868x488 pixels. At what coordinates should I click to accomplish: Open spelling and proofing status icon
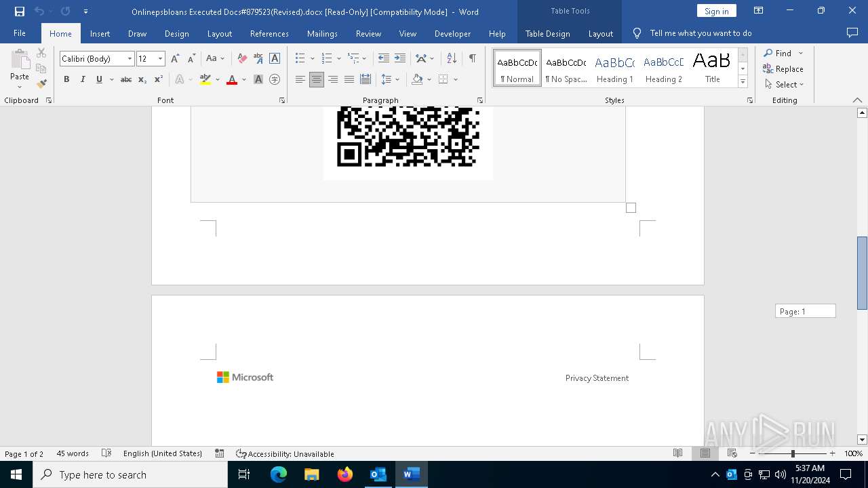(x=106, y=453)
